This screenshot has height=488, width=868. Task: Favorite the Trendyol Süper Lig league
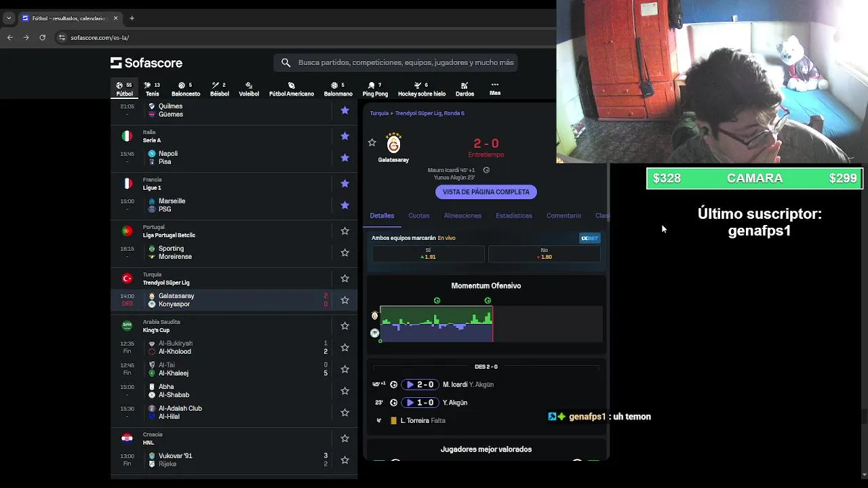[x=344, y=279]
